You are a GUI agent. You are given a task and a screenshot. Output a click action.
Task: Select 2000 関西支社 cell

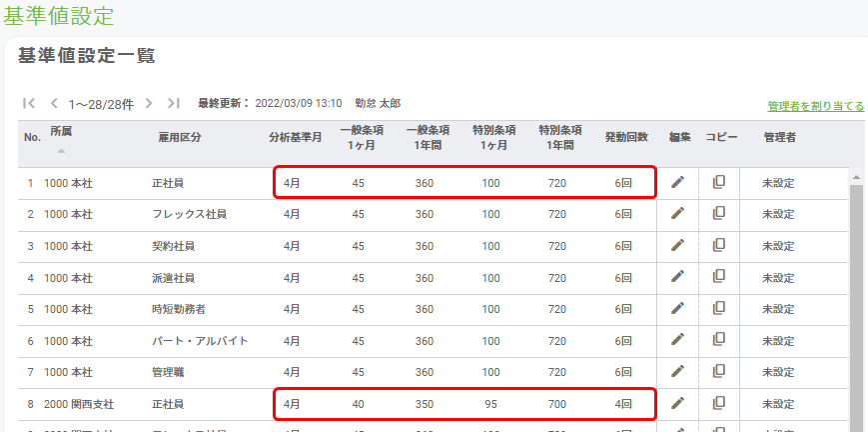click(x=79, y=404)
